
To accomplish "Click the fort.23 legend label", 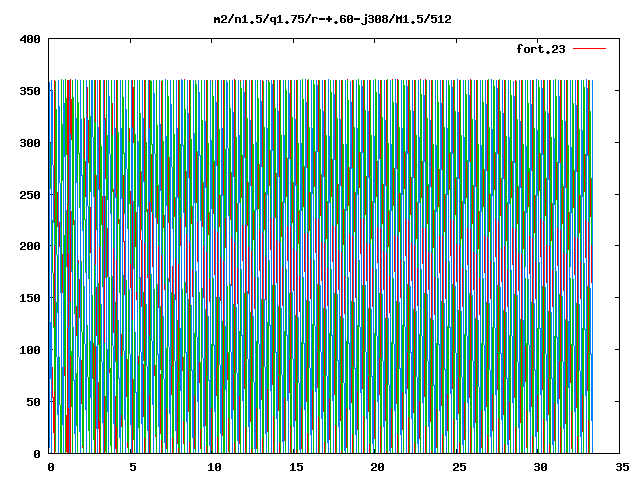I will point(541,49).
